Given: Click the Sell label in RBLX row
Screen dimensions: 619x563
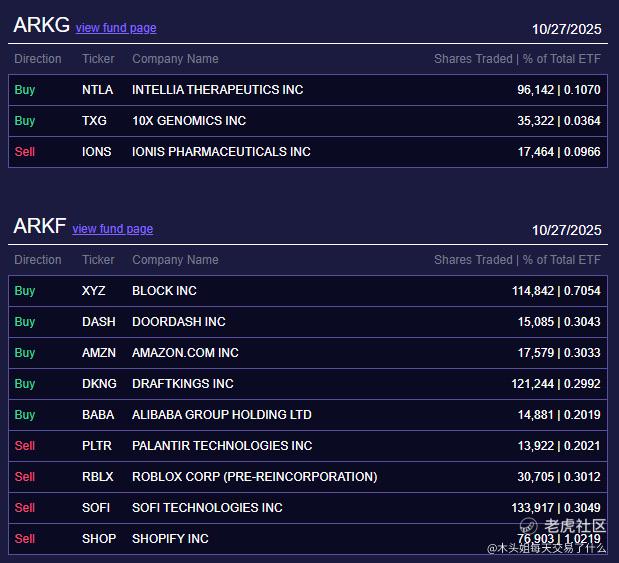Looking at the screenshot, I should (25, 477).
